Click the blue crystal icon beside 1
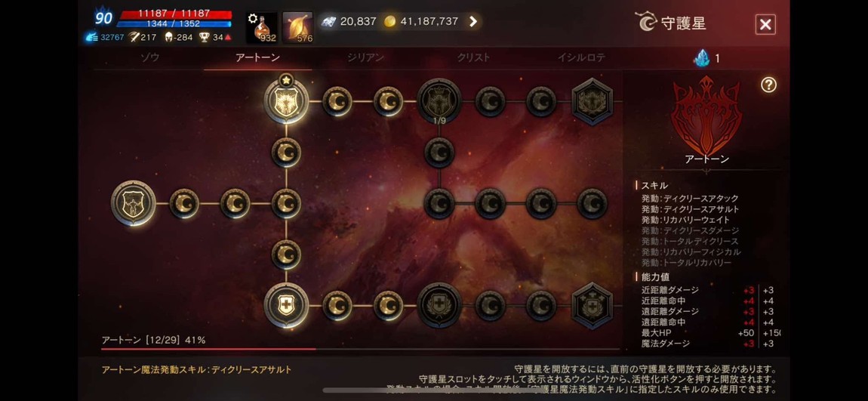868x401 pixels. (701, 58)
